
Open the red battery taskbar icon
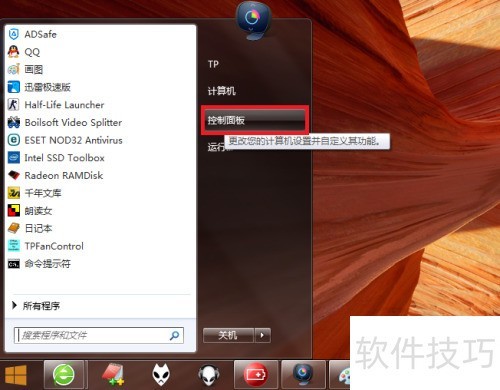[x=256, y=375]
